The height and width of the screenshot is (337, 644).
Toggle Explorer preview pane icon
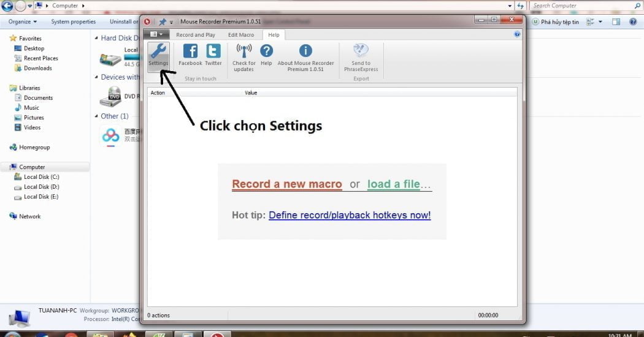(616, 22)
